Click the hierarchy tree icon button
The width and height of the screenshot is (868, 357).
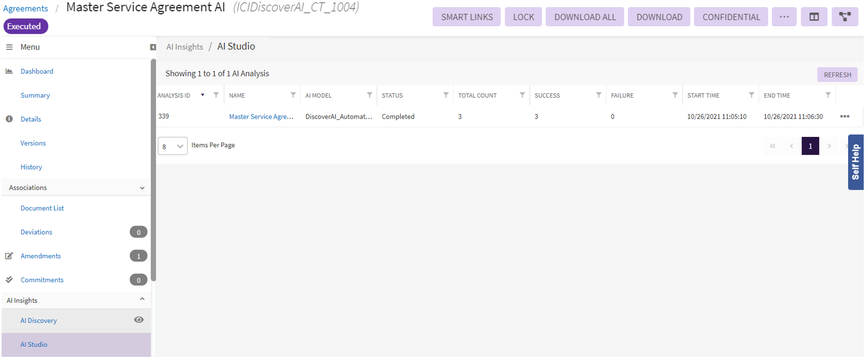point(844,17)
